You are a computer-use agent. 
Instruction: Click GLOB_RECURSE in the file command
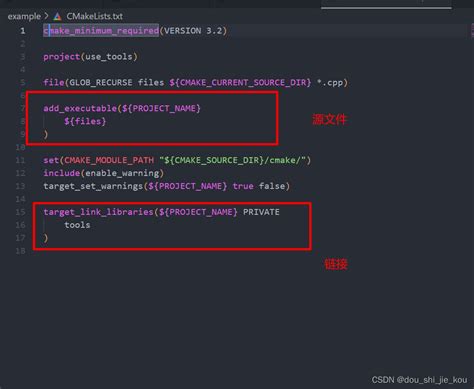(100, 82)
